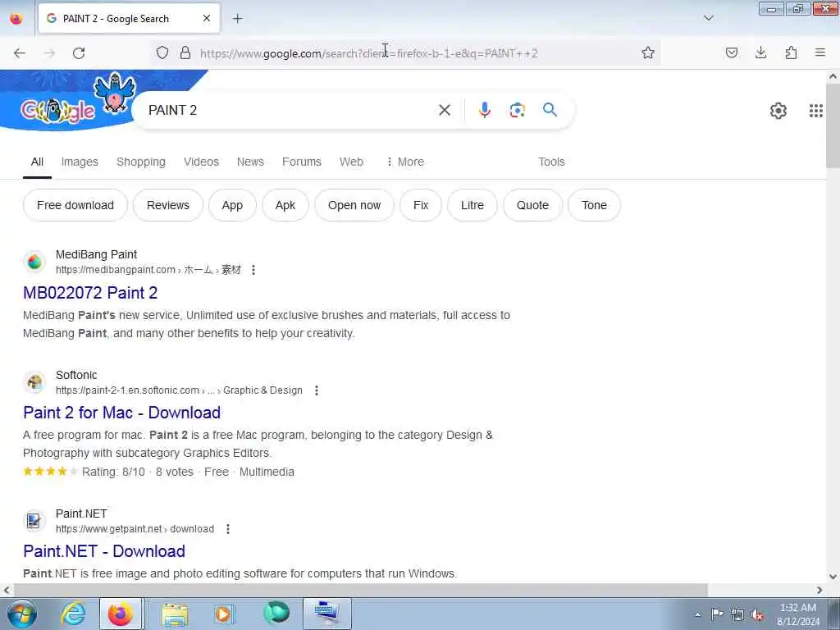
Task: Open more options for Softonic result
Action: pyautogui.click(x=317, y=390)
